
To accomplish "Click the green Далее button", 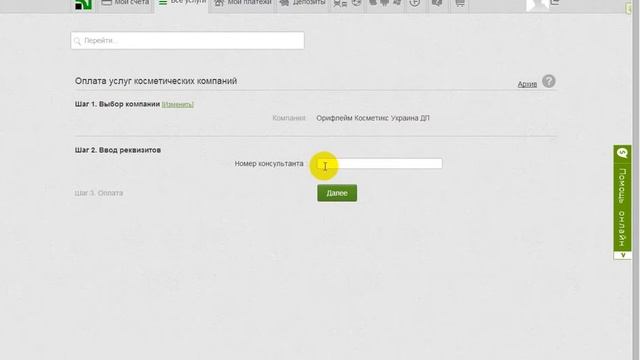I will 337,193.
